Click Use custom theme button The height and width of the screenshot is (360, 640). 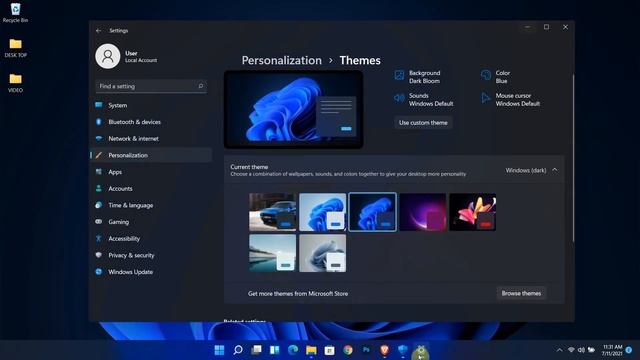click(423, 122)
